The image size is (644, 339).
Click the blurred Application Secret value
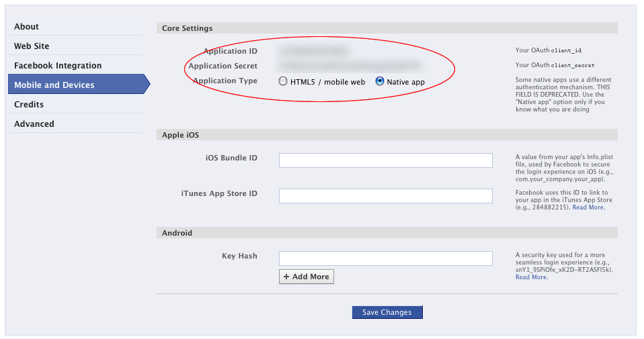[350, 66]
